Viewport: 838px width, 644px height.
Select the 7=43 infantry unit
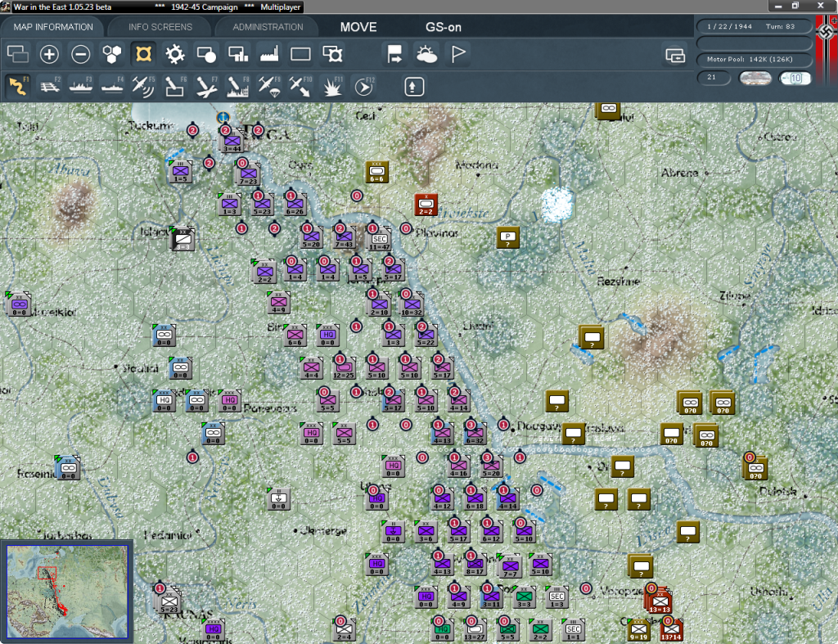coord(344,236)
